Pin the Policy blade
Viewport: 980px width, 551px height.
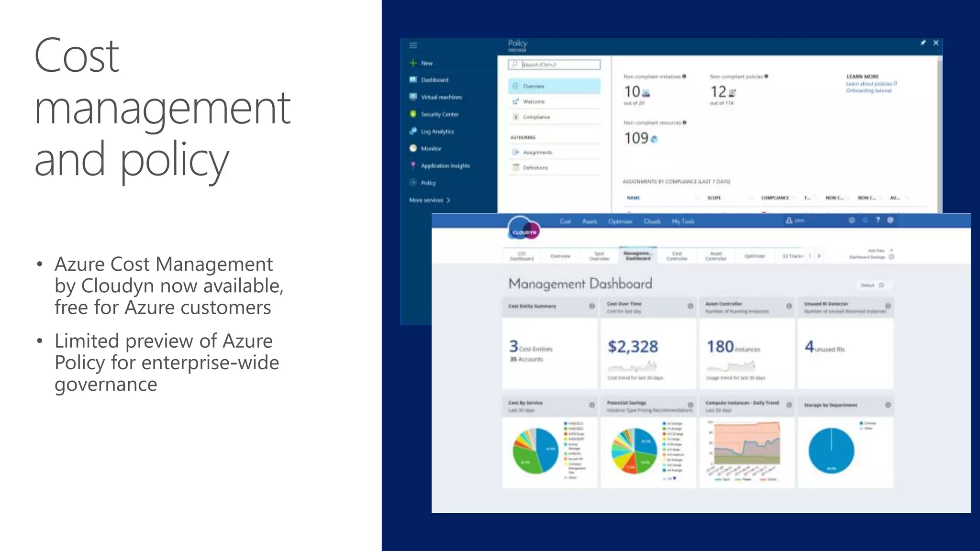point(923,43)
